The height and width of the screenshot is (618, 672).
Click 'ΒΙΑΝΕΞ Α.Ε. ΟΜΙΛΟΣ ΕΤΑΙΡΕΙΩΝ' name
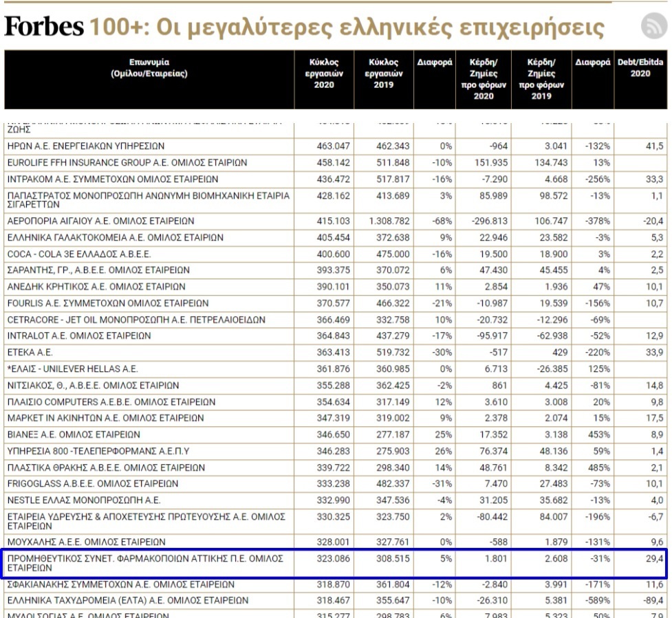[x=74, y=434]
